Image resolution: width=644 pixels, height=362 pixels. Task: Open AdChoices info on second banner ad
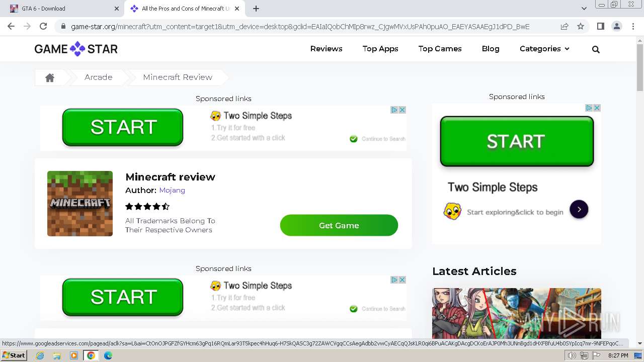tap(394, 280)
